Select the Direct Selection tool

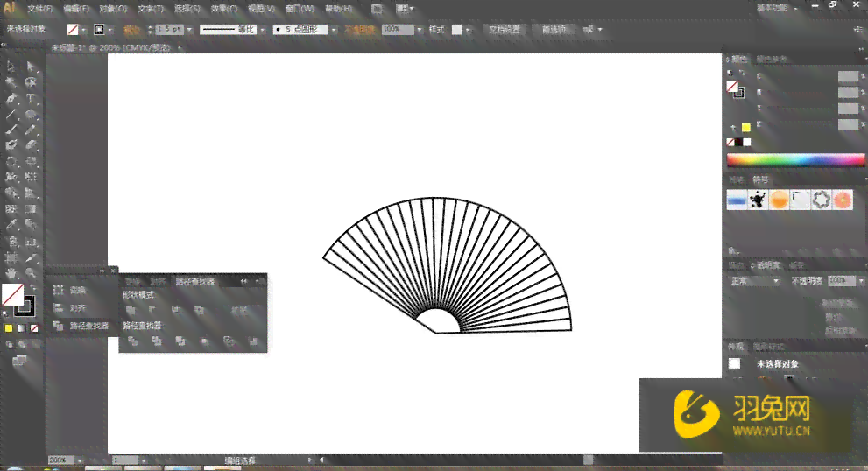(x=31, y=67)
